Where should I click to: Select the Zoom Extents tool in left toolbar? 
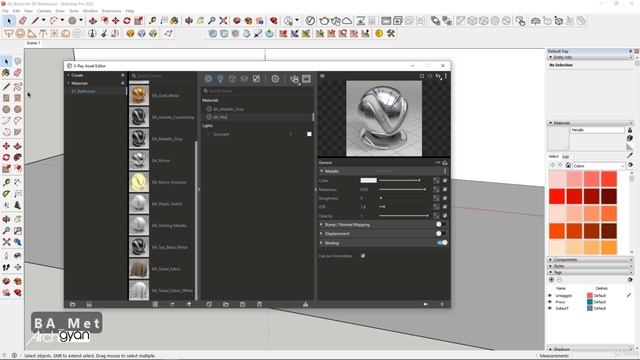6,242
